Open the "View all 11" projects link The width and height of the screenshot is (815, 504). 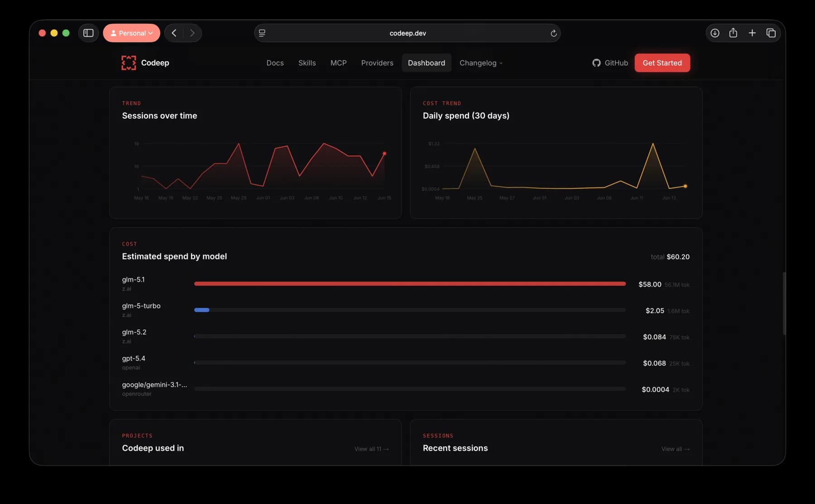tap(371, 449)
